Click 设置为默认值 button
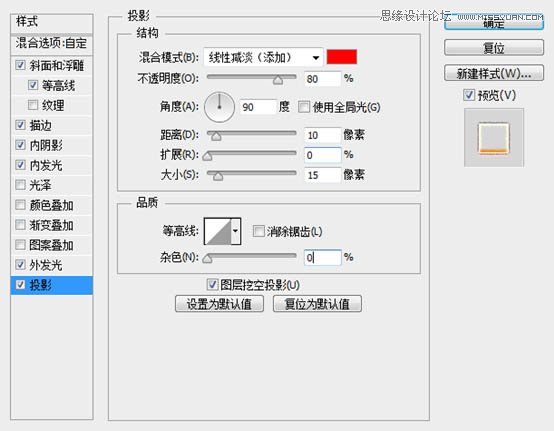The width and height of the screenshot is (554, 431). (x=219, y=304)
